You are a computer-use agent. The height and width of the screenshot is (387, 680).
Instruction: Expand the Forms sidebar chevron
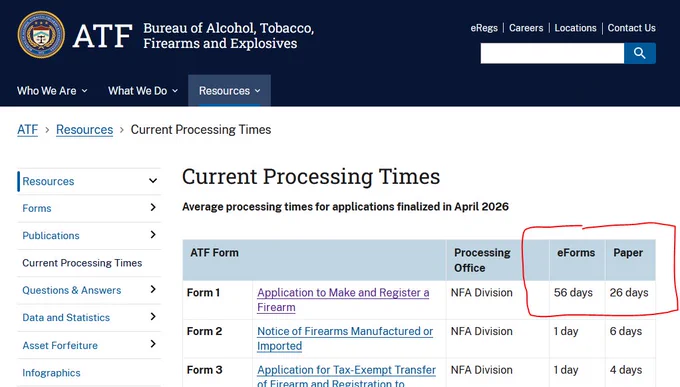click(153, 207)
